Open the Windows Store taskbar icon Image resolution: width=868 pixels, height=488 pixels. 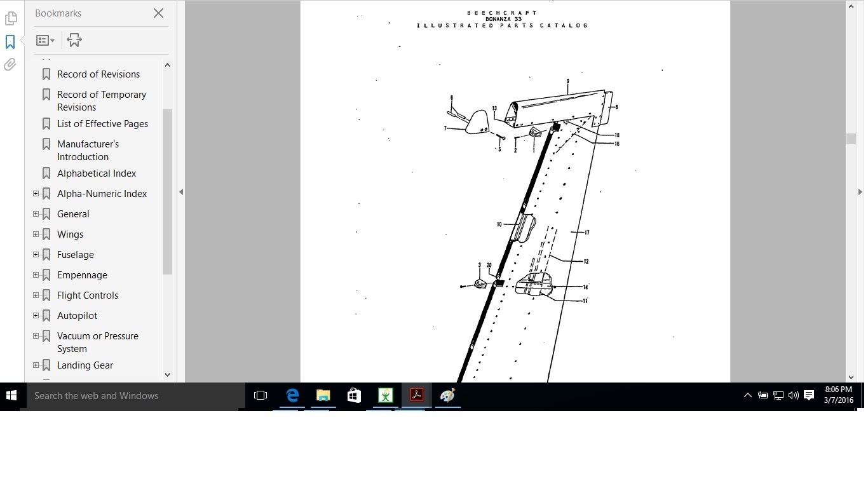tap(354, 396)
